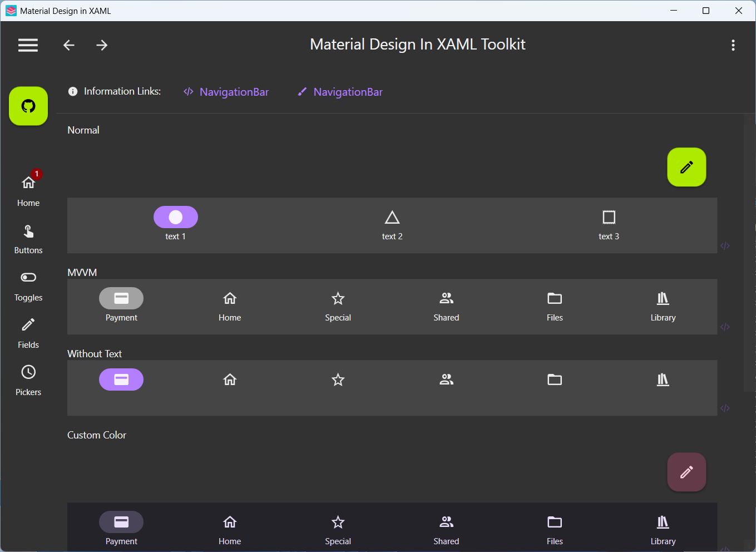756x552 pixels.
Task: Click star icon in Without Text bar
Action: [x=338, y=379]
